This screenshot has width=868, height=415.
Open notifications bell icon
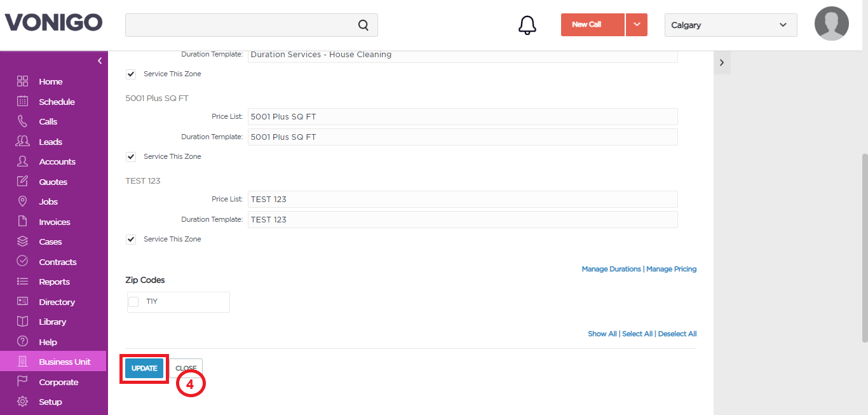click(527, 25)
